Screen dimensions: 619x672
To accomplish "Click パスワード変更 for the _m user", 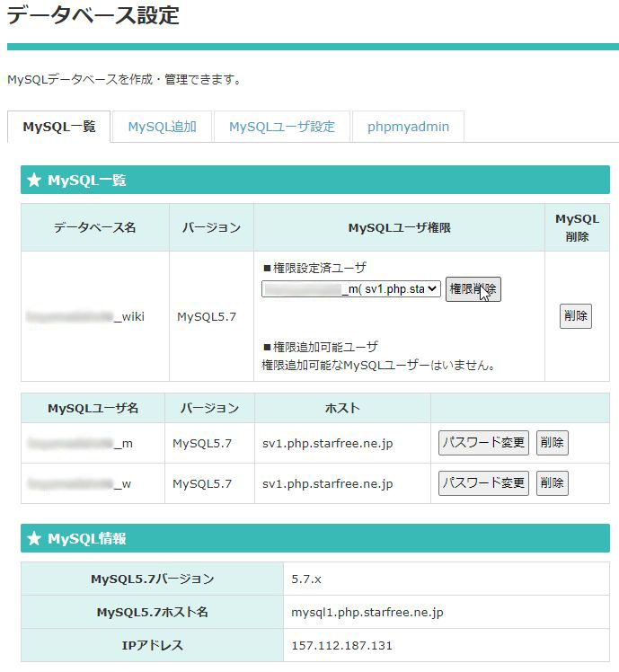I will [x=483, y=443].
